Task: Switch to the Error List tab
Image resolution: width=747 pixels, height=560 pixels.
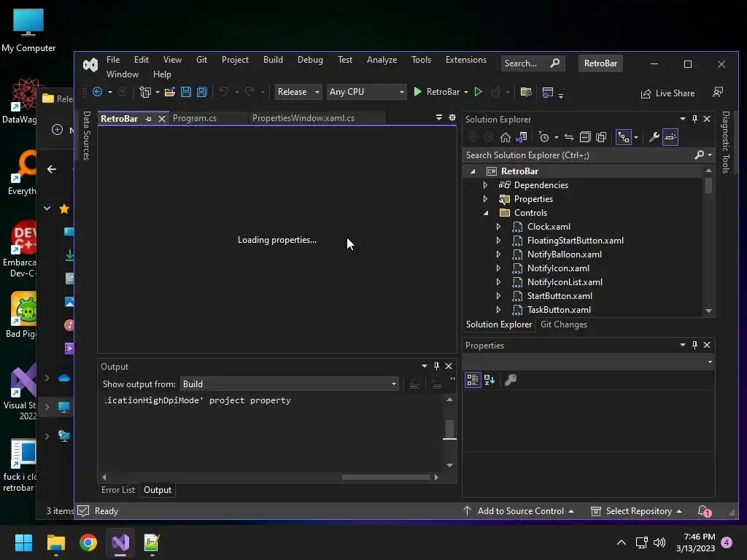Action: pos(117,490)
